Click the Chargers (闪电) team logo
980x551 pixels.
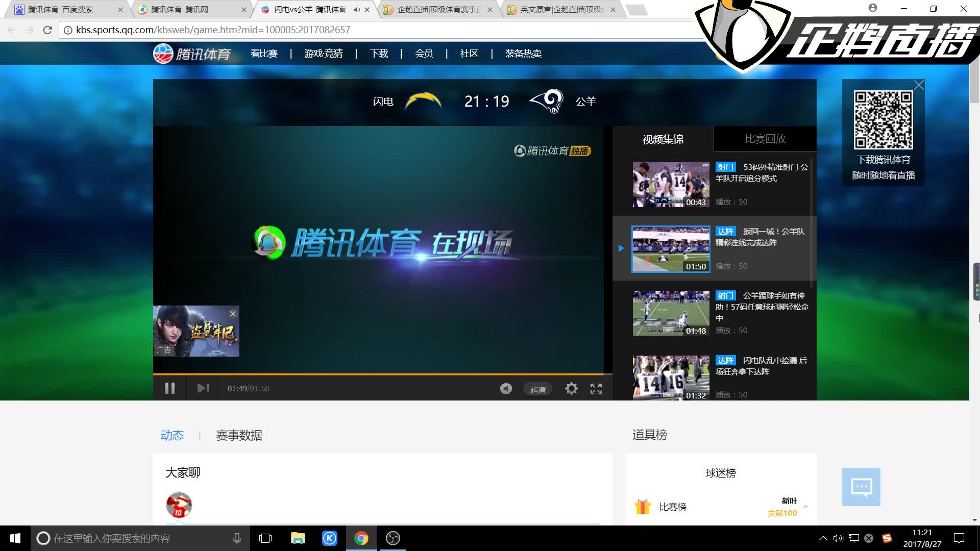423,101
